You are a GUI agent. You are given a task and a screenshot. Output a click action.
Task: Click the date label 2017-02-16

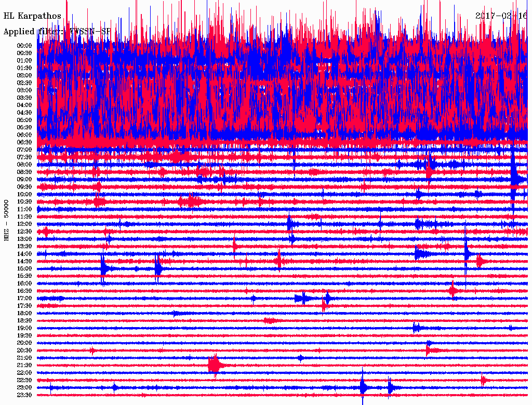click(x=501, y=16)
